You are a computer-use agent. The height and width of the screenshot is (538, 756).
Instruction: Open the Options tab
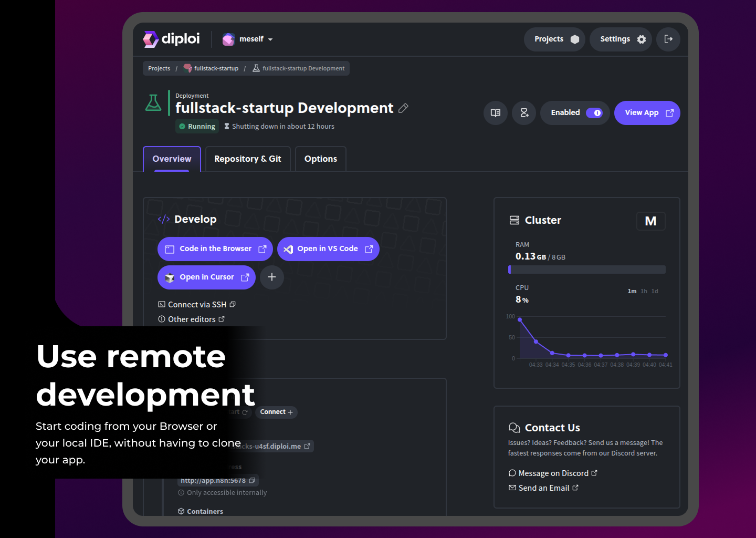coord(321,159)
